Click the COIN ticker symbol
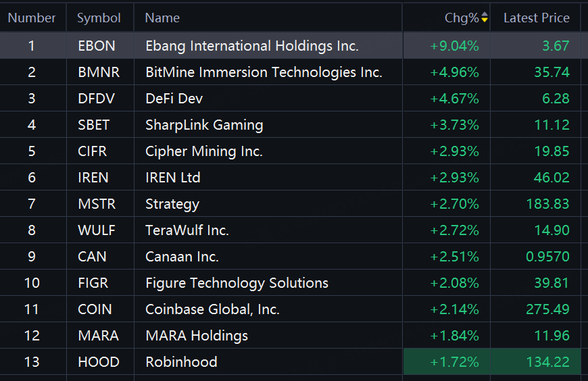The height and width of the screenshot is (381, 588). (95, 309)
